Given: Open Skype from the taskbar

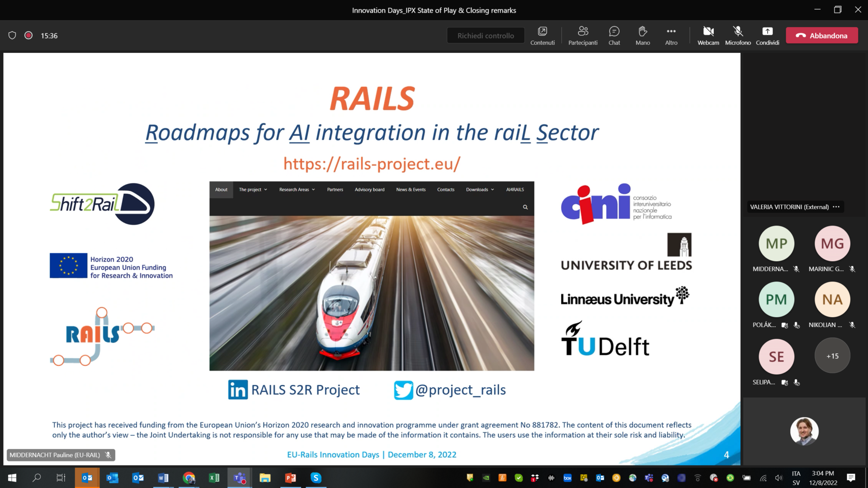Looking at the screenshot, I should tap(316, 478).
